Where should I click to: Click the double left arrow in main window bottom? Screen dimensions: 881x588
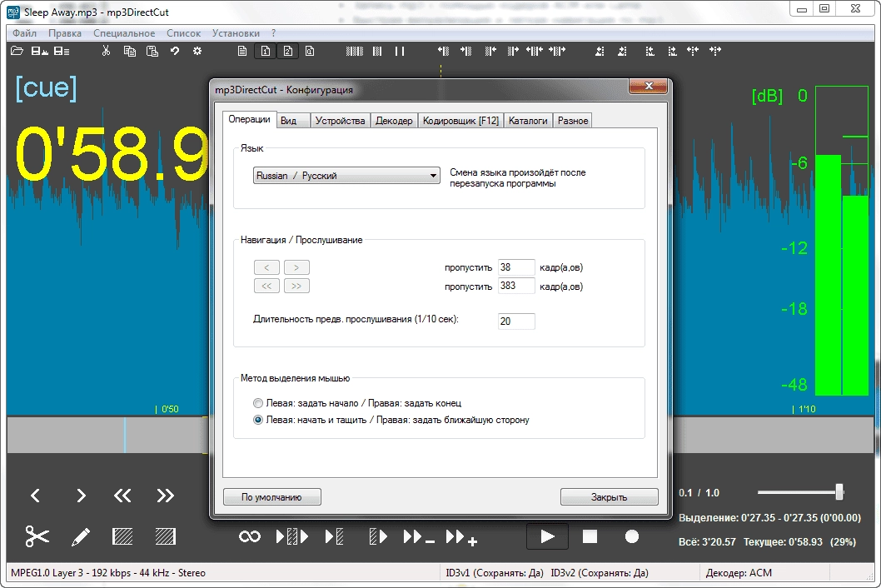[122, 496]
